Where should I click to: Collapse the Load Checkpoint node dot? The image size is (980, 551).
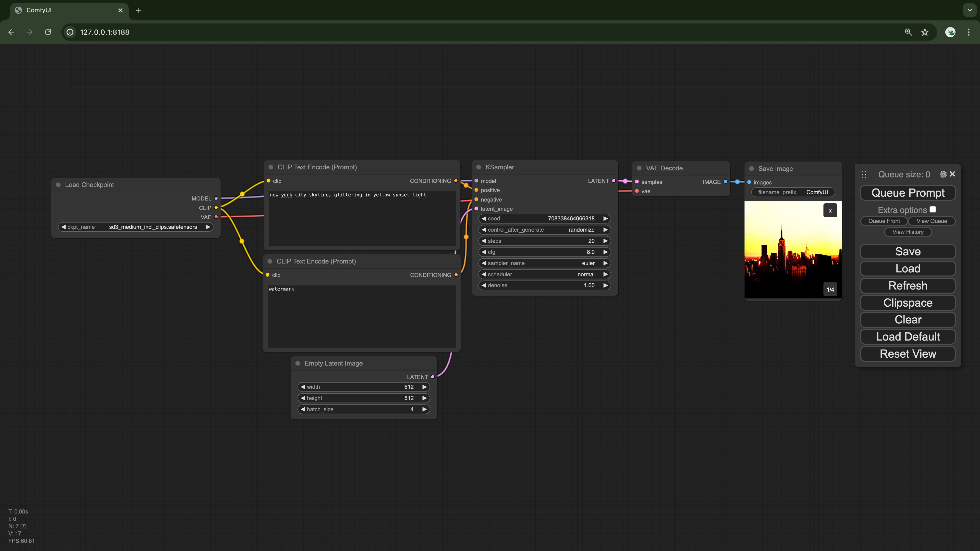tap(59, 184)
